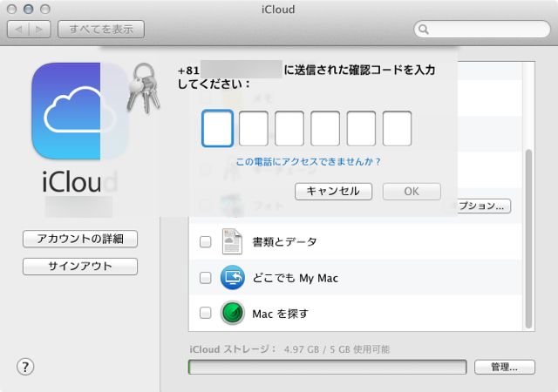The height and width of the screenshot is (392, 558).
Task: Select the second verification code box
Action: tap(254, 128)
